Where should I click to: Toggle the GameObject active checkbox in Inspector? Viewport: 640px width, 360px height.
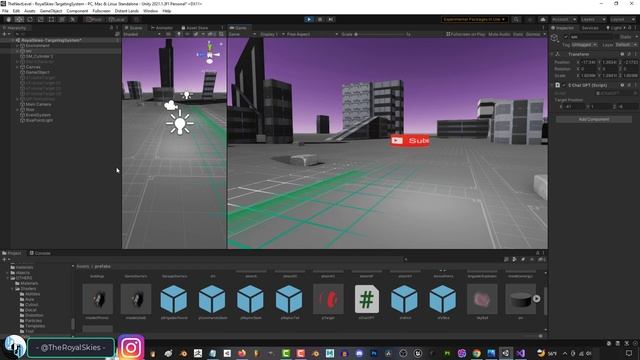click(x=566, y=37)
